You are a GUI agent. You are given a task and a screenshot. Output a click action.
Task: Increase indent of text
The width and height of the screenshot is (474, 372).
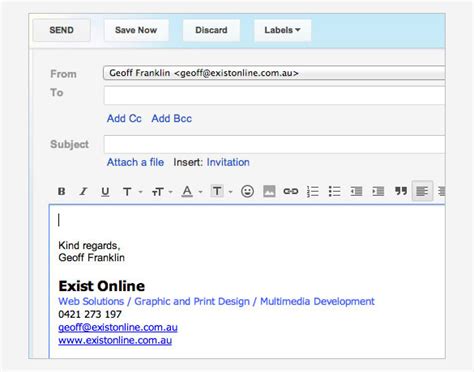tap(378, 191)
